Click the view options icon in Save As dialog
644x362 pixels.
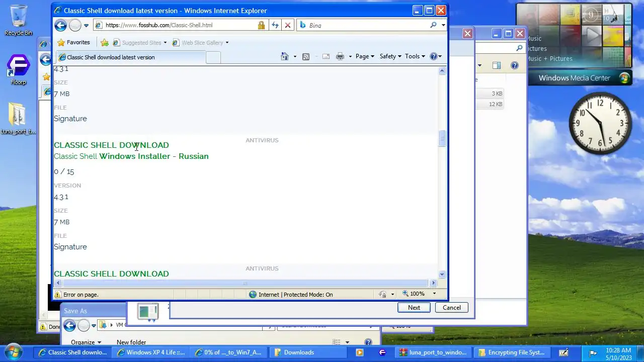[x=337, y=342]
